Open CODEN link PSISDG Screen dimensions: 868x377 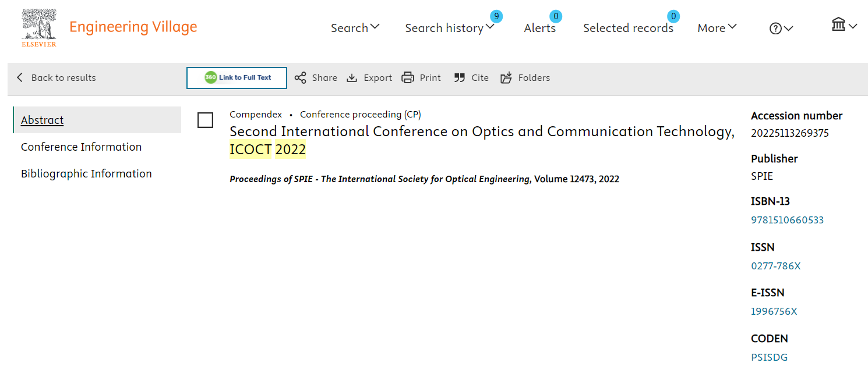coord(770,357)
